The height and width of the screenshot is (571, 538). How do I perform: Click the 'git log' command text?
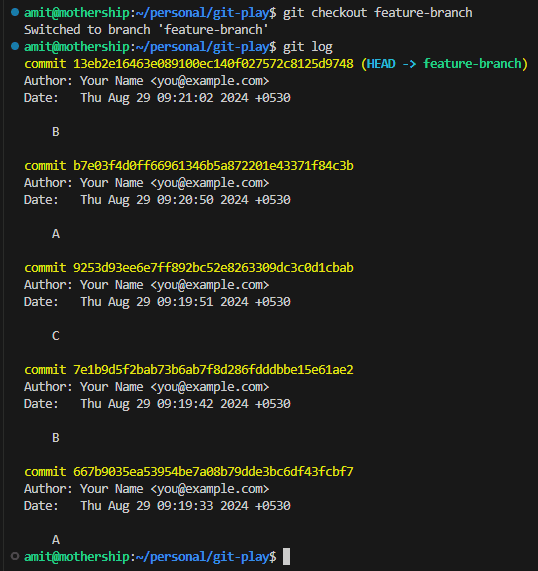[x=308, y=47]
